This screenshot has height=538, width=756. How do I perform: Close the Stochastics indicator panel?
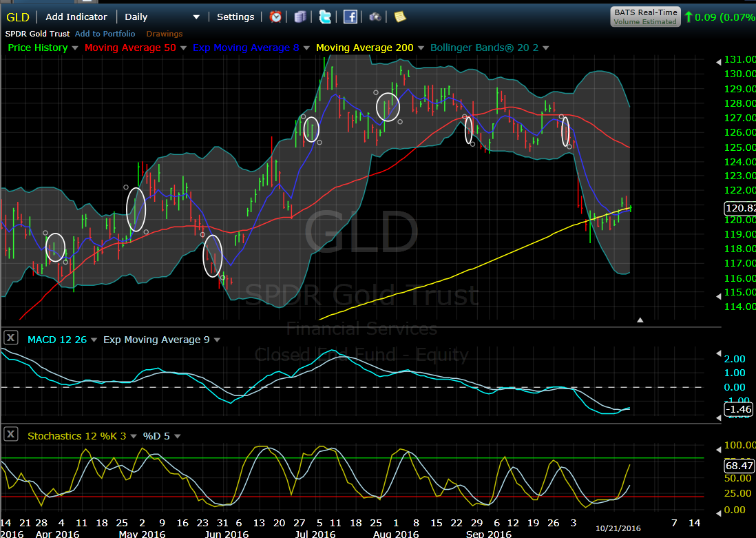(x=11, y=434)
